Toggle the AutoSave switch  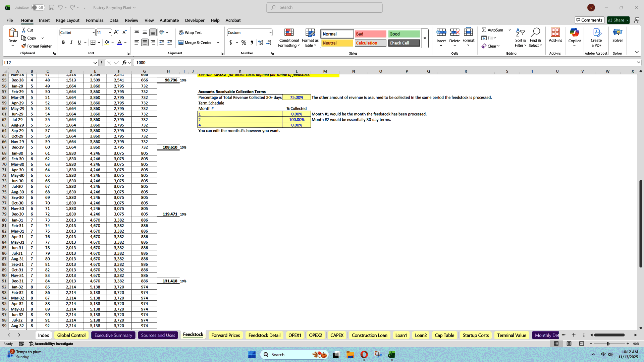[38, 7]
